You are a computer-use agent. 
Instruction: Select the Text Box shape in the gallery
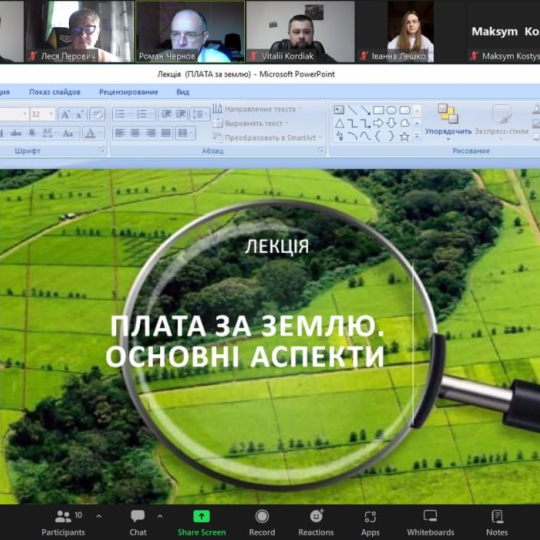(x=339, y=110)
